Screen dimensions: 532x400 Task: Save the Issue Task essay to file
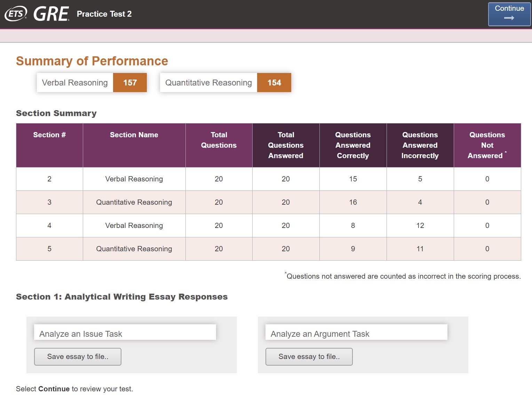[x=78, y=357]
